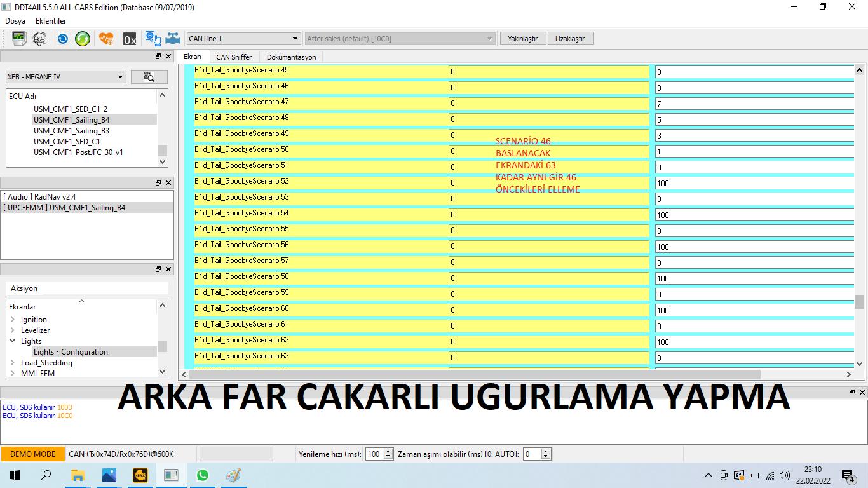The height and width of the screenshot is (488, 868).
Task: Click the green circular reload icon
Action: 83,39
